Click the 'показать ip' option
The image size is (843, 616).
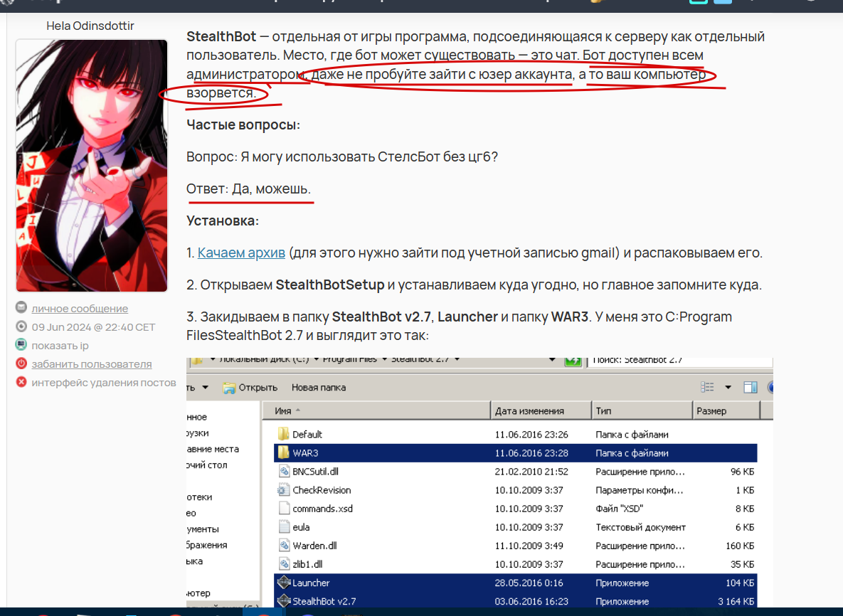point(60,346)
